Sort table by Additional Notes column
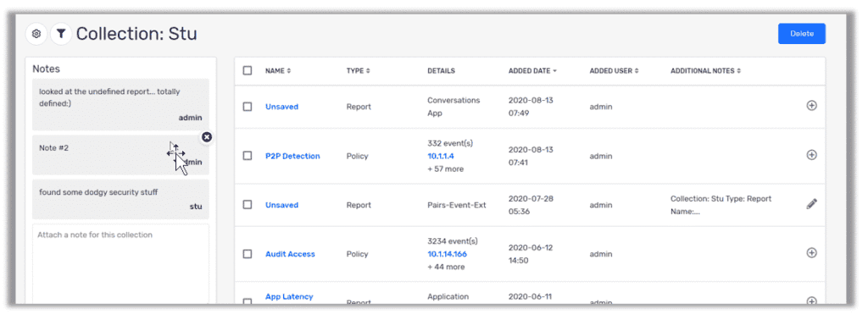The image size is (868, 315). pos(706,71)
